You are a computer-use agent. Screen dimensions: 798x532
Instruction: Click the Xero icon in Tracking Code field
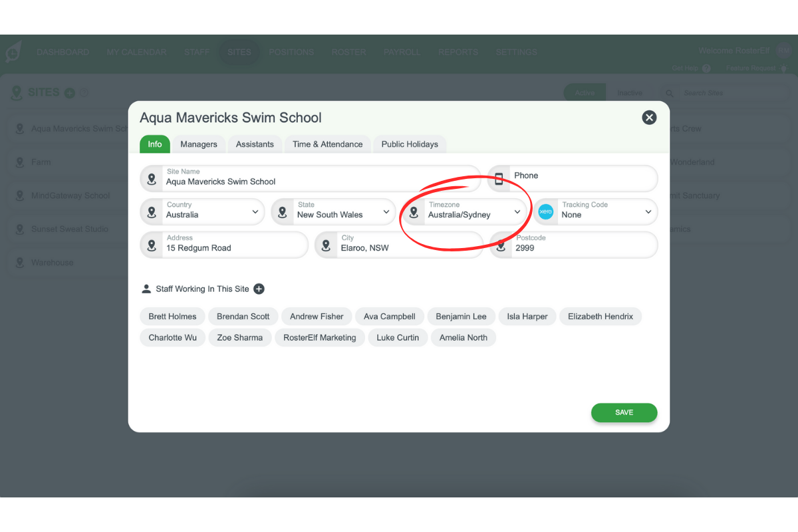pyautogui.click(x=546, y=211)
